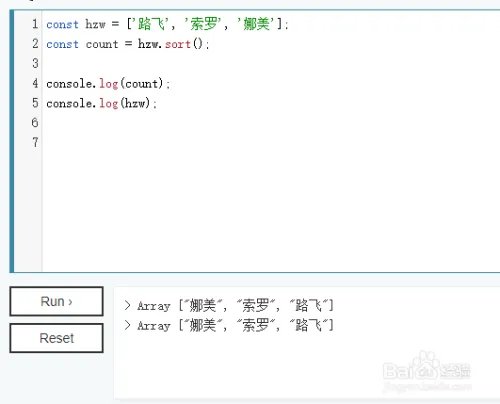
Task: Select line number 2 in the gutter
Action: coord(35,44)
